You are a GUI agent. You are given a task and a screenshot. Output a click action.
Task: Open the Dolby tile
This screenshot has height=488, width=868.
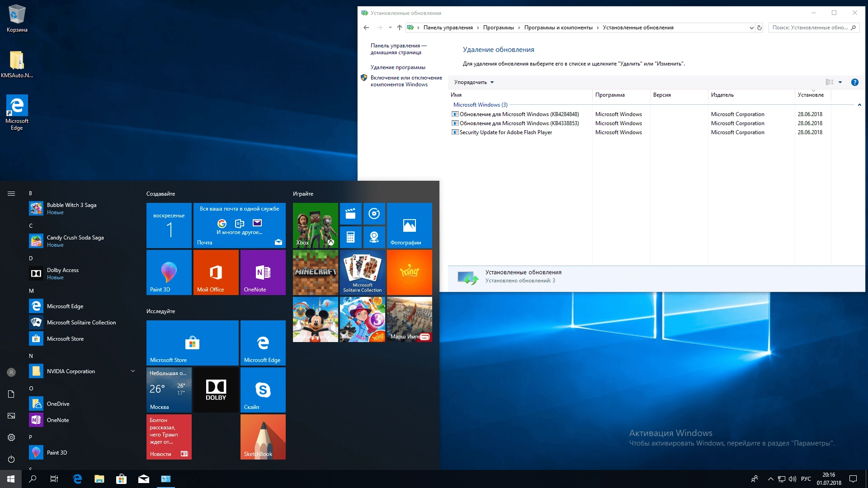(x=216, y=390)
